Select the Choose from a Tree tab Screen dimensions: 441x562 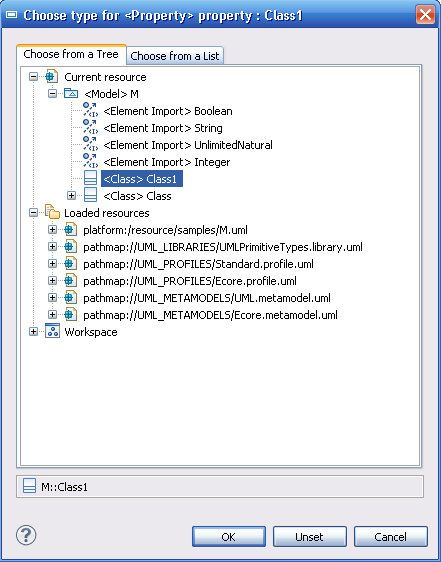tap(71, 54)
